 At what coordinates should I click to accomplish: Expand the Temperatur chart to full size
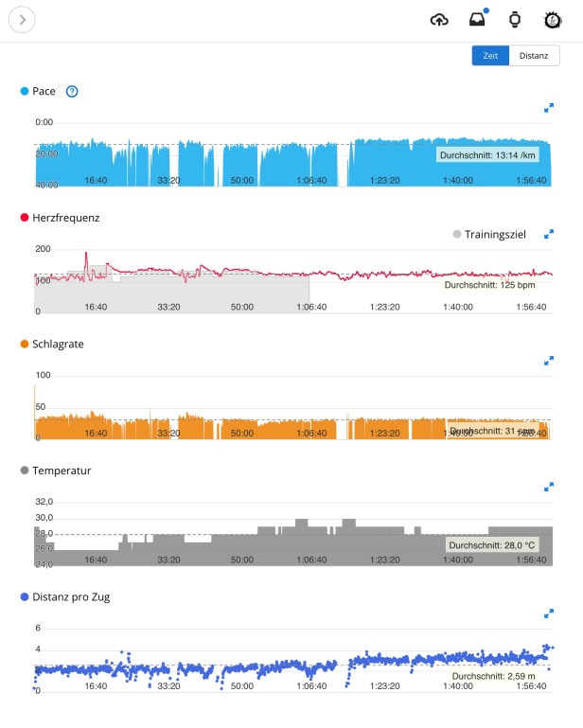pos(549,487)
